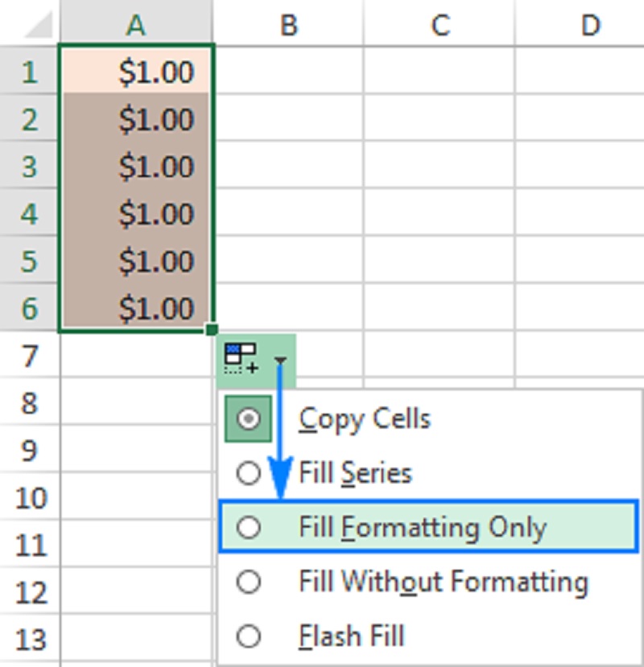Click column header A
Screen dimensions: 644x667
(134, 24)
